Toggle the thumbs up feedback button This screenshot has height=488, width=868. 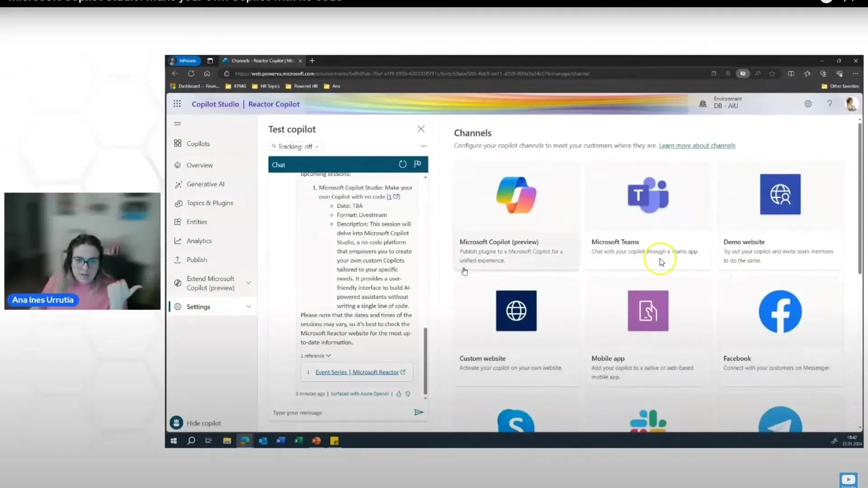tap(398, 393)
